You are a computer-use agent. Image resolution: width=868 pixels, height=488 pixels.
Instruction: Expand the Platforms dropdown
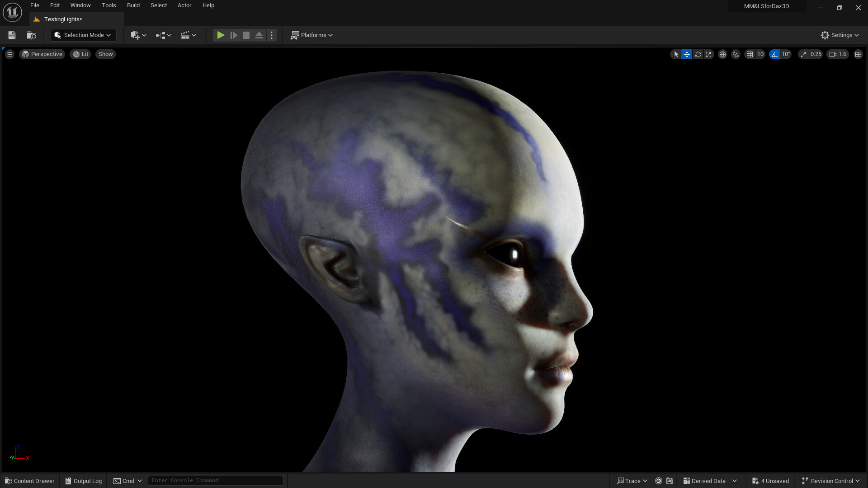point(311,35)
